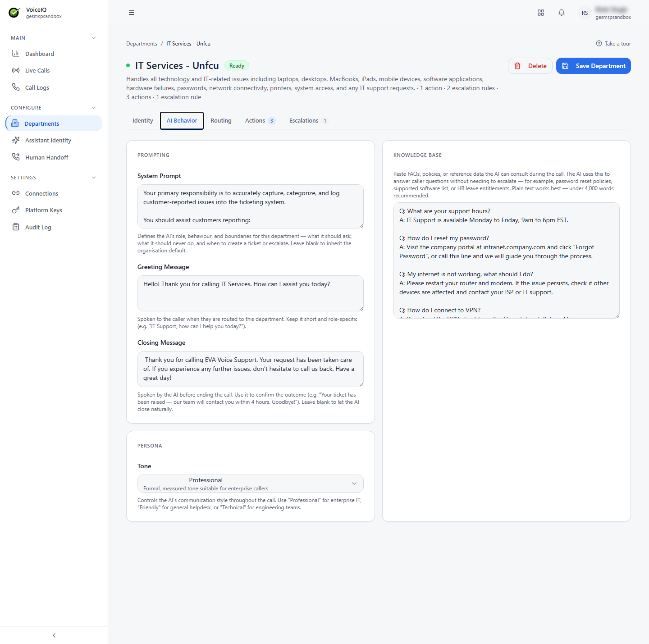This screenshot has height=644, width=649.
Task: Click the gesmspsandbox account name at top right
Action: click(x=613, y=17)
